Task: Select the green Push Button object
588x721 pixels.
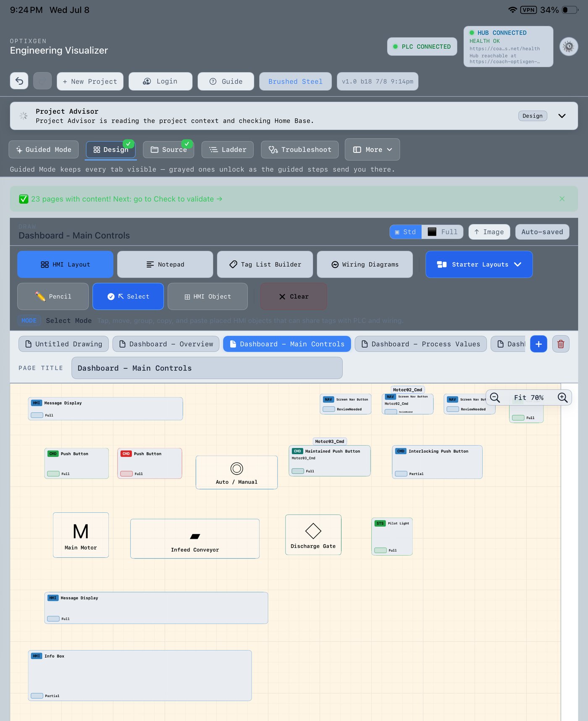Action: pyautogui.click(x=76, y=463)
